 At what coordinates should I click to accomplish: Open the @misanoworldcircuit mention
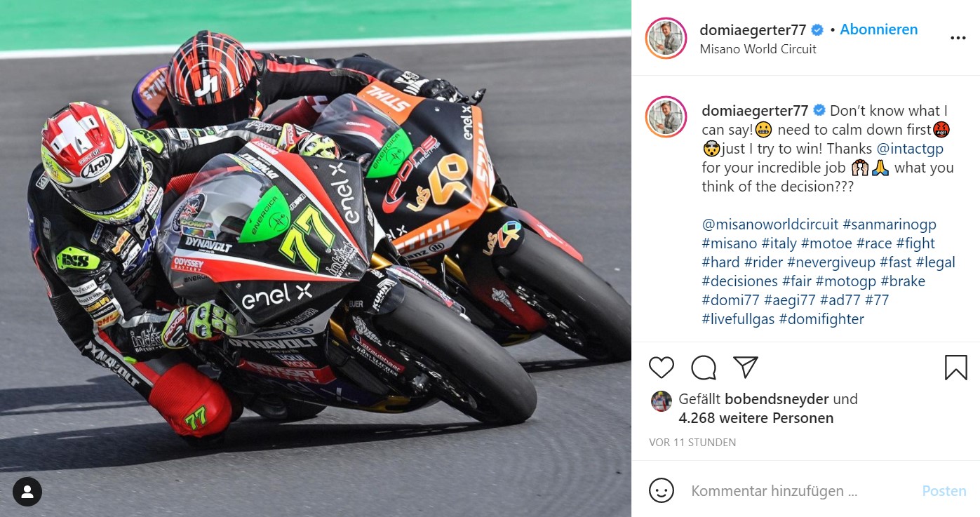click(x=770, y=224)
